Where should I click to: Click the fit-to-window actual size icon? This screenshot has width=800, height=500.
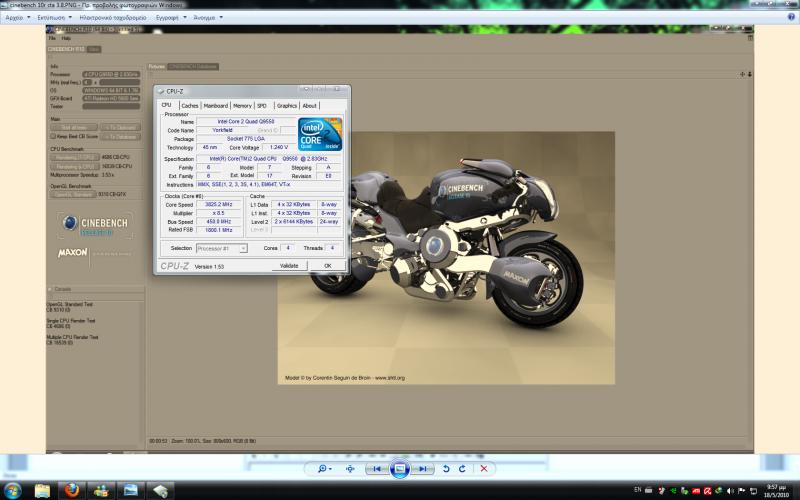(350, 468)
